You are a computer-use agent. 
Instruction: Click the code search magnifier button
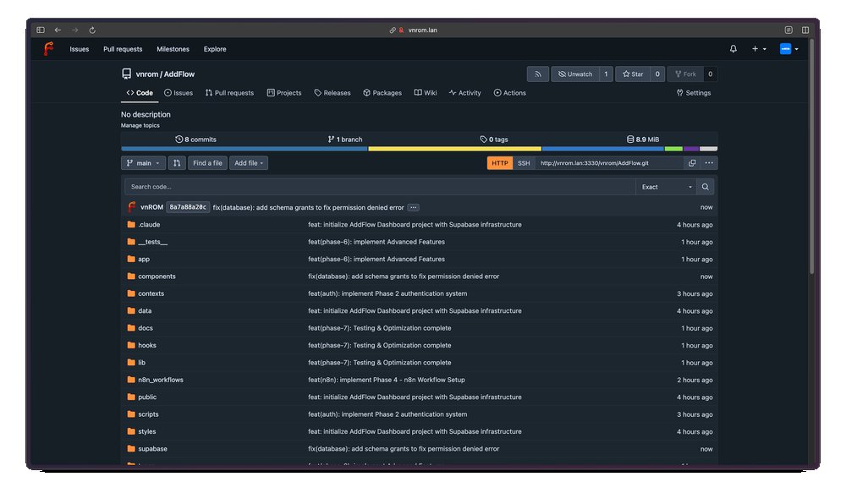pyautogui.click(x=706, y=187)
